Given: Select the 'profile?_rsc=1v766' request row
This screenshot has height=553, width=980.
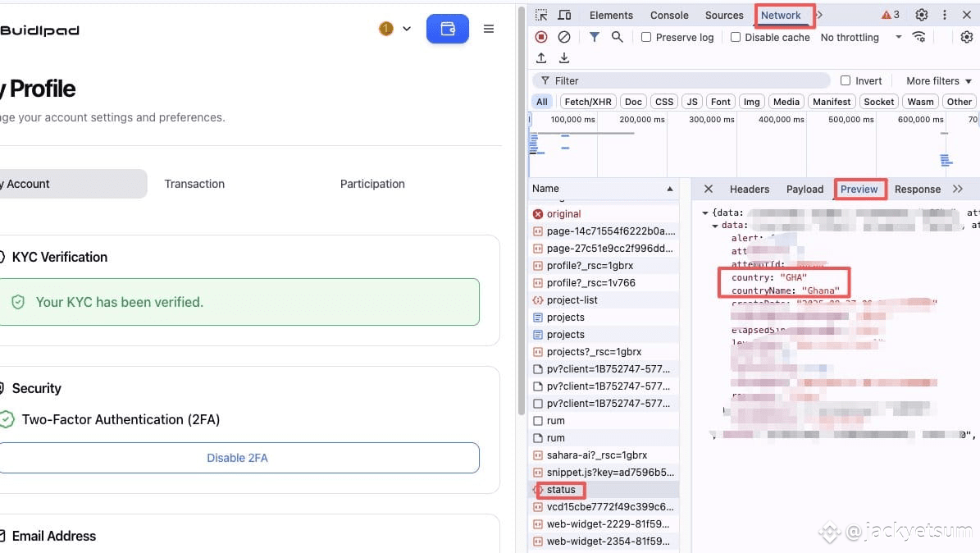Looking at the screenshot, I should point(604,283).
